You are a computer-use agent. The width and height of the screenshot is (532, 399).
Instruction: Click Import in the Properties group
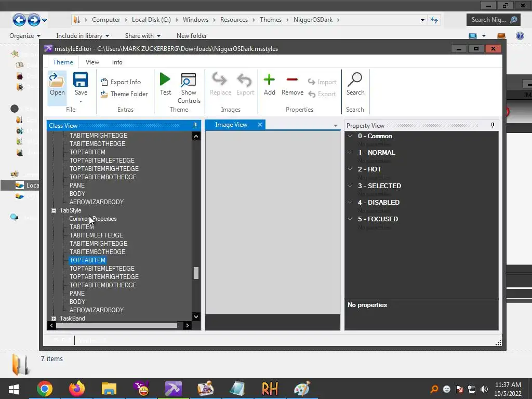(322, 82)
